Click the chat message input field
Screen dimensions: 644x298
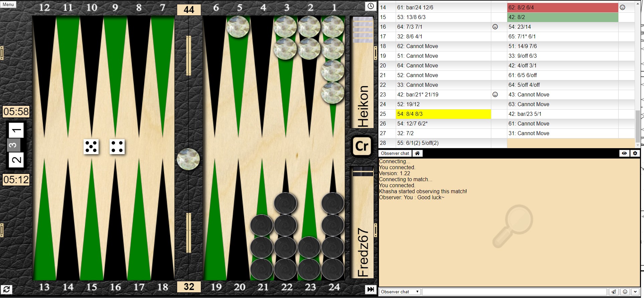pos(514,292)
